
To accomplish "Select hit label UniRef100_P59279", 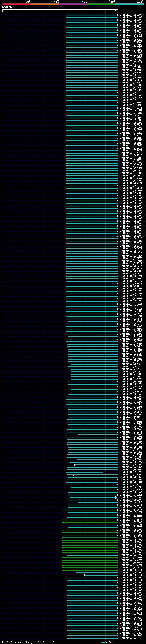I will click(131, 268).
